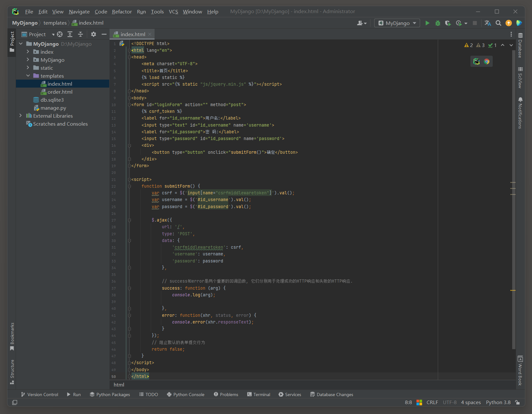This screenshot has width=532, height=414.
Task: Run the MyDjango configuration
Action: (x=427, y=23)
